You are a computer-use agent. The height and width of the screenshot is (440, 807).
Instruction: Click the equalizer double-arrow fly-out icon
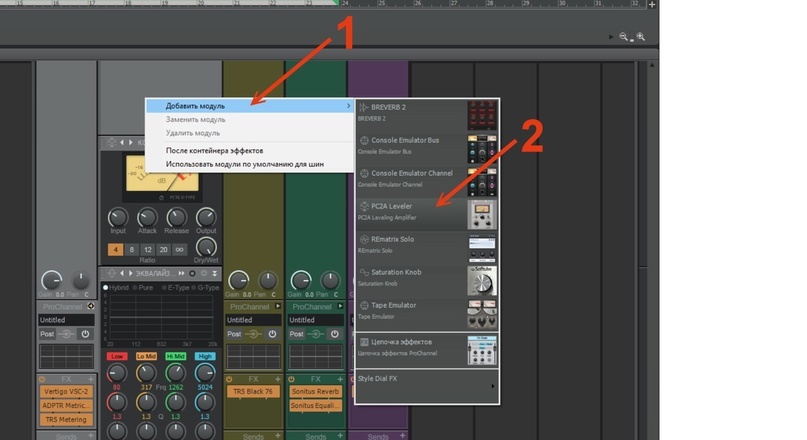[x=181, y=273]
